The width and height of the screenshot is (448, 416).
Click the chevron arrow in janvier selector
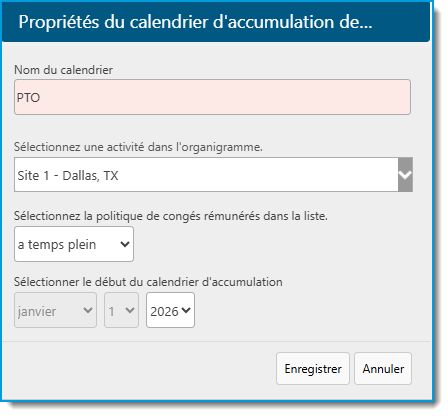pos(88,310)
